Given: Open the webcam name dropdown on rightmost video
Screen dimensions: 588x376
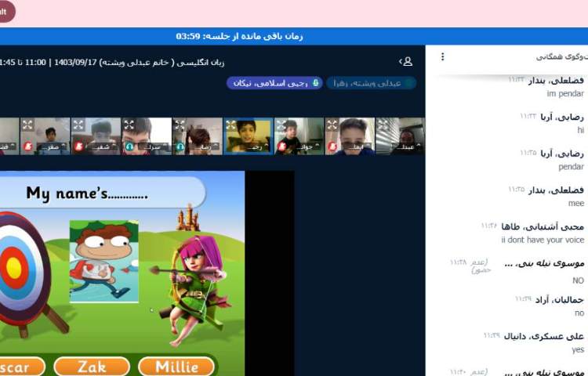Looking at the screenshot, I should click(x=405, y=146).
